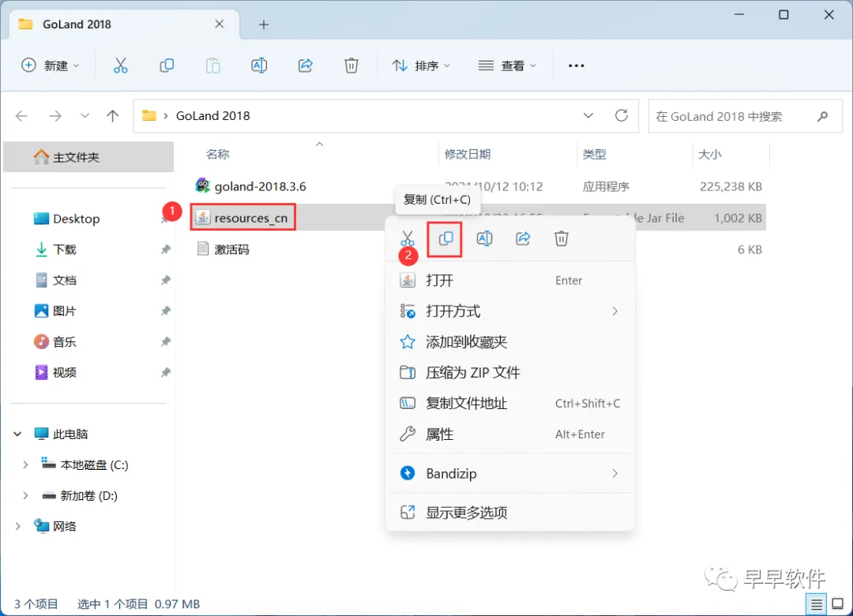Sort by the 名称 column header

218,155
